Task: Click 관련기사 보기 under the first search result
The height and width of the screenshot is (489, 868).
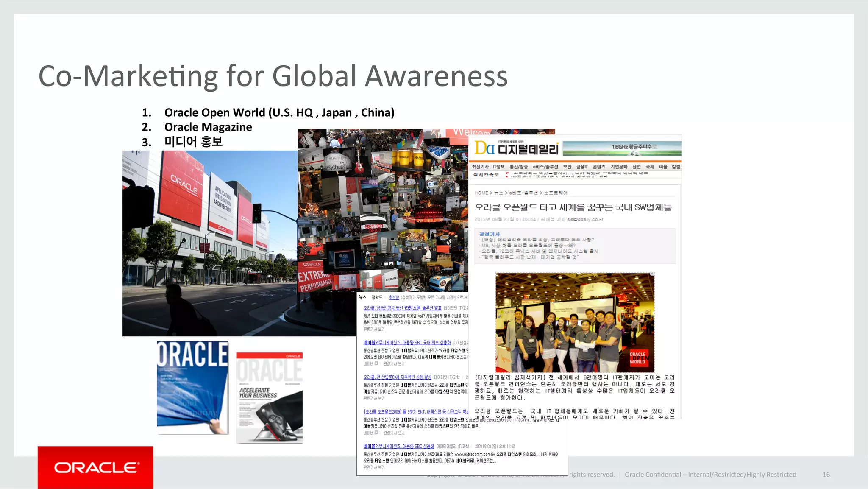Action: [374, 329]
